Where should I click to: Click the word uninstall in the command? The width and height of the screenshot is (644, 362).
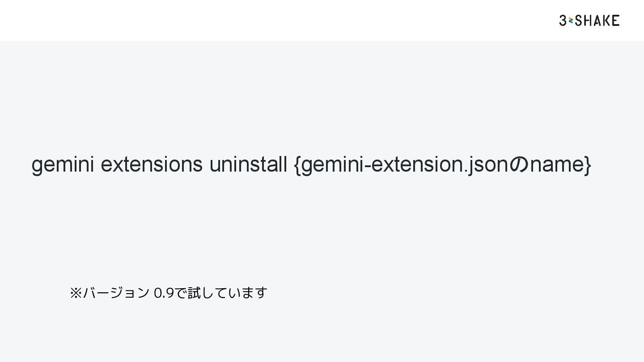248,164
